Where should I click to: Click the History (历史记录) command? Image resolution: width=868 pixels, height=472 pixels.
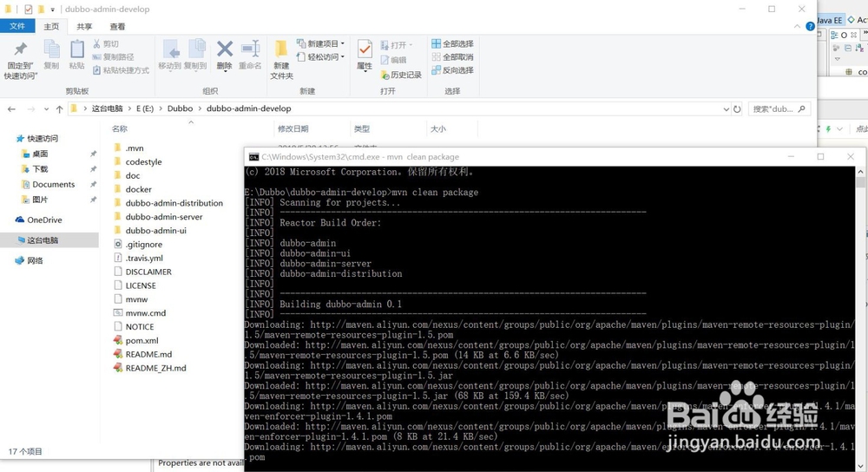[x=401, y=75]
